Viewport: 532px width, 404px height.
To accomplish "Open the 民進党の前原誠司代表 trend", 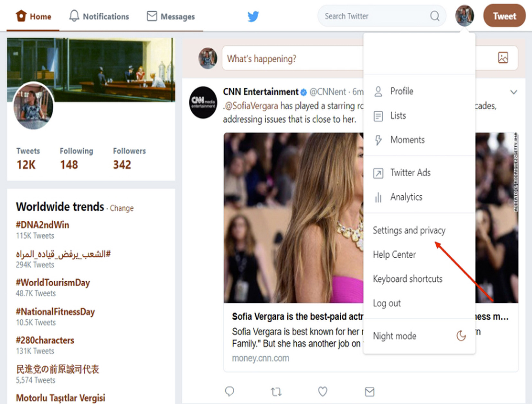I will pos(58,369).
